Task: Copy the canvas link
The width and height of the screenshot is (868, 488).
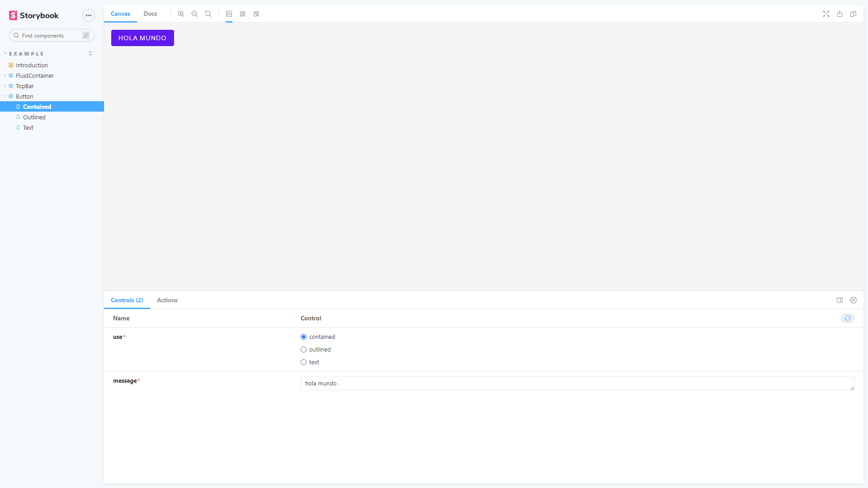Action: coord(853,14)
